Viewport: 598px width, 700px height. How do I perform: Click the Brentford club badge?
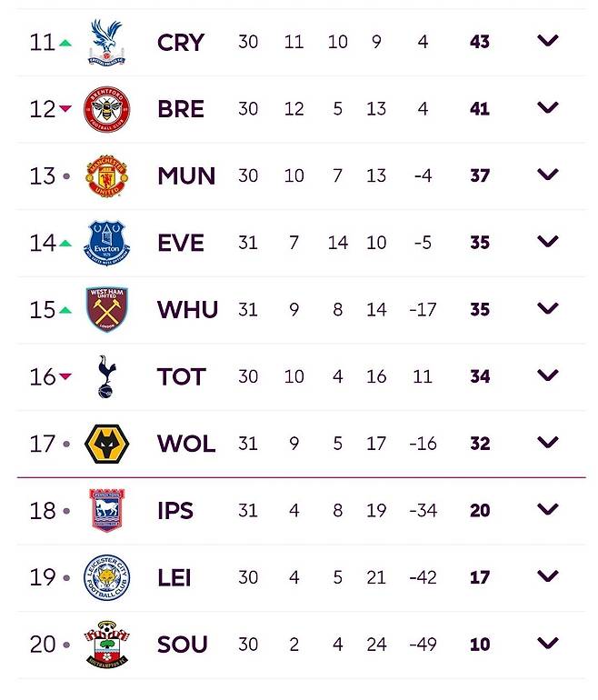(106, 109)
